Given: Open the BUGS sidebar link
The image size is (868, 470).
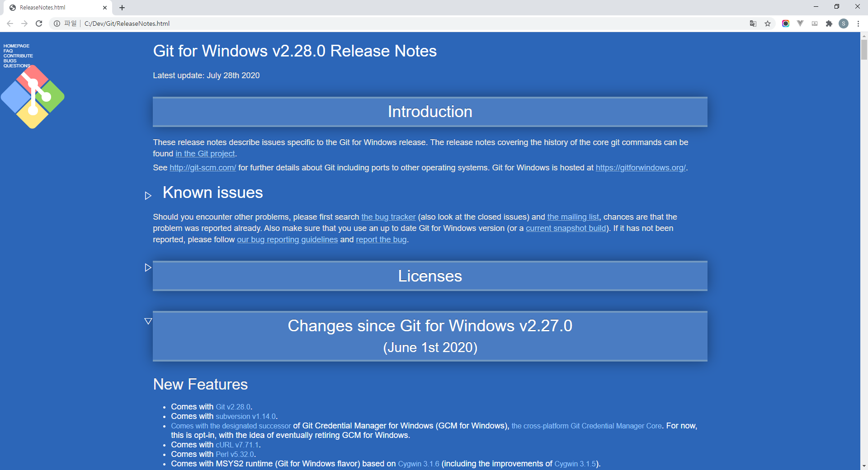Looking at the screenshot, I should click(10, 61).
